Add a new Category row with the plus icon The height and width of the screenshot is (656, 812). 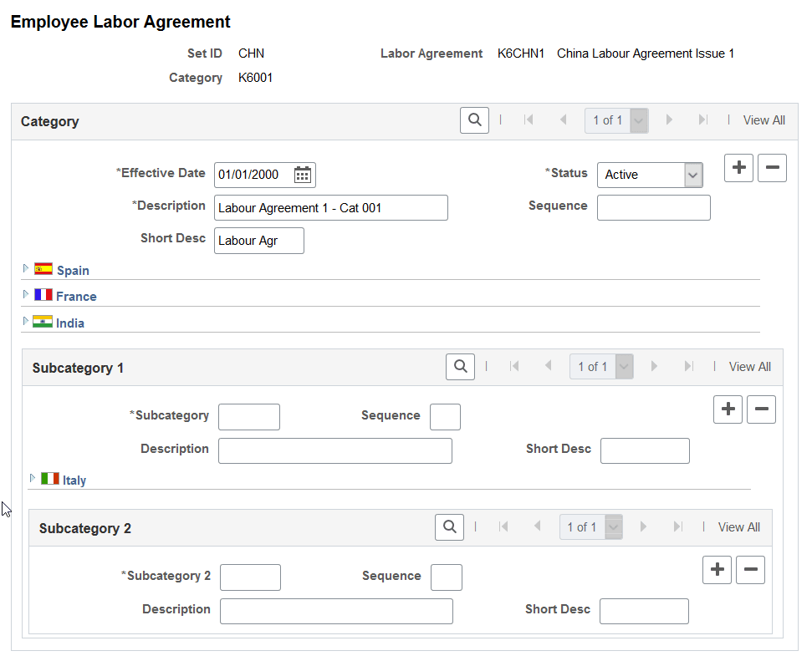tap(738, 167)
